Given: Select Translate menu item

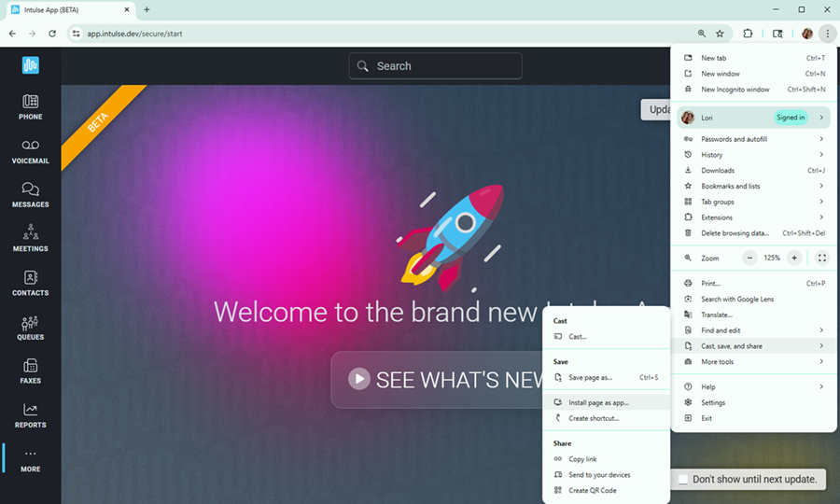Looking at the screenshot, I should (753, 315).
